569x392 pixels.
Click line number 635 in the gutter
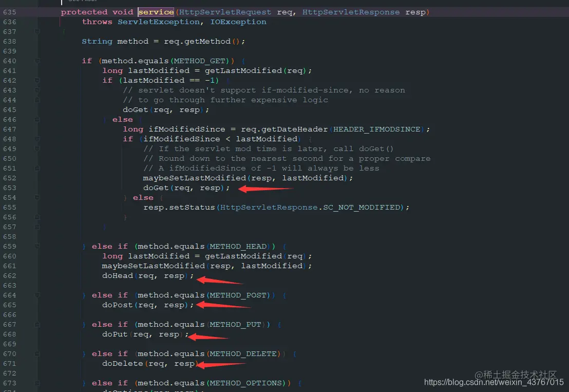coord(10,12)
